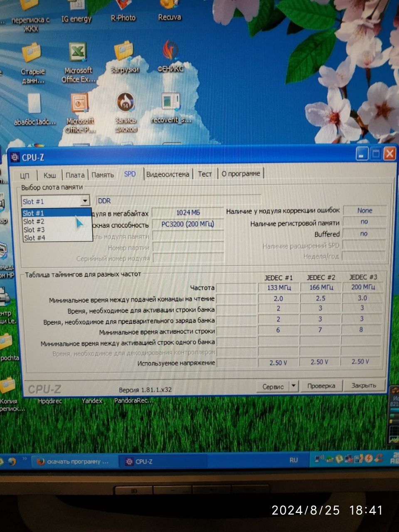Click the 2.5 CAS latency cell

coord(320,298)
